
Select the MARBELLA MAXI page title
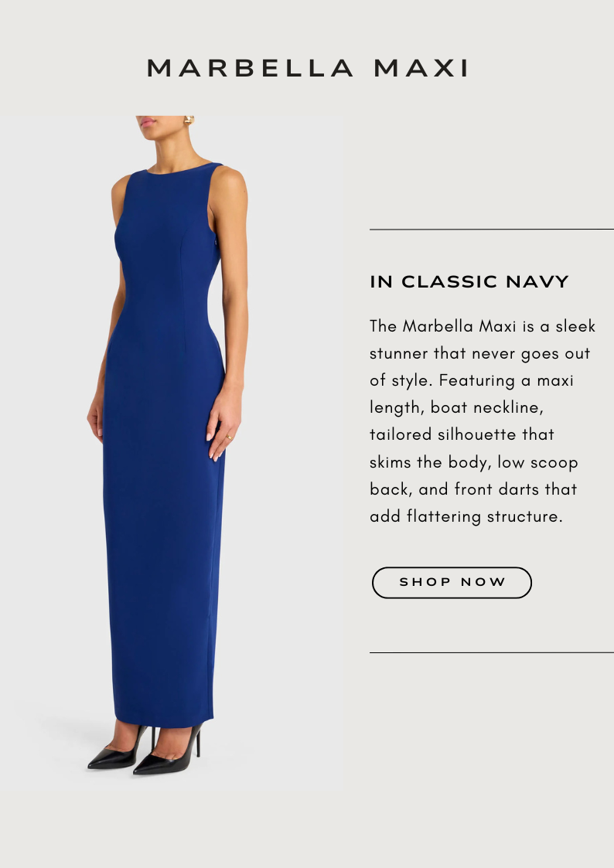[308, 69]
